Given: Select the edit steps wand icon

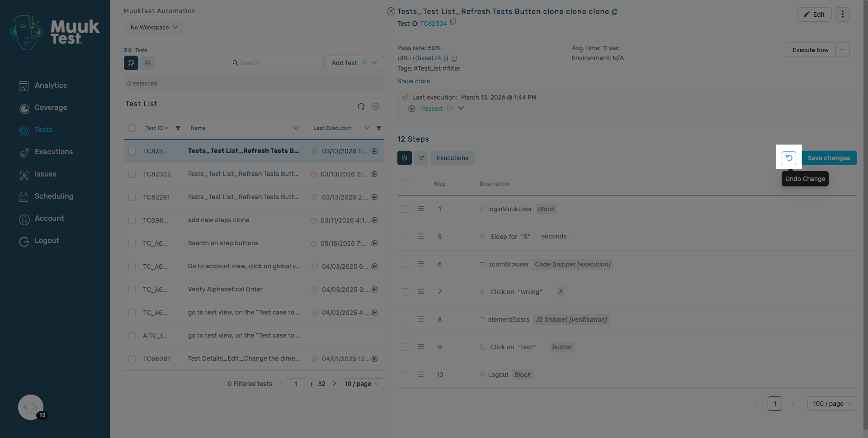Looking at the screenshot, I should (421, 158).
